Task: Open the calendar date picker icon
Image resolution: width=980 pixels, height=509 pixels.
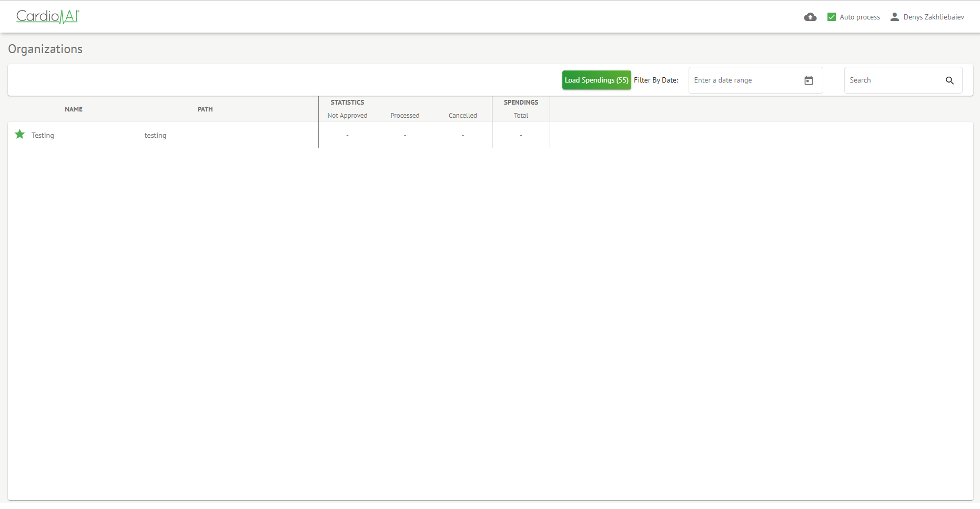Action: [x=809, y=80]
